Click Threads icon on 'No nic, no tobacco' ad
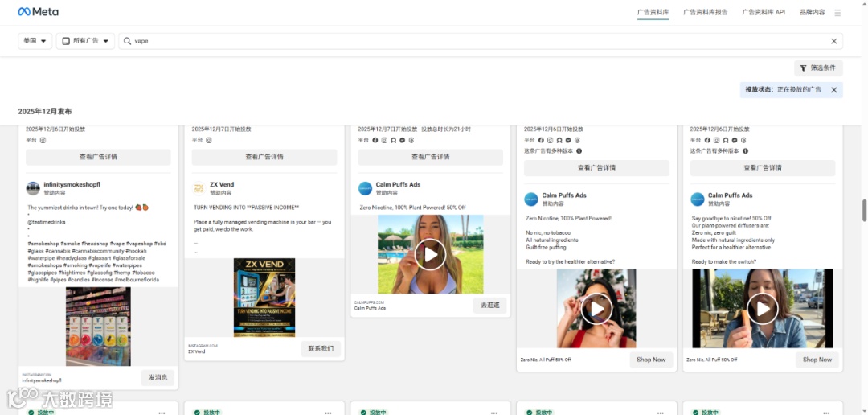 coord(577,140)
